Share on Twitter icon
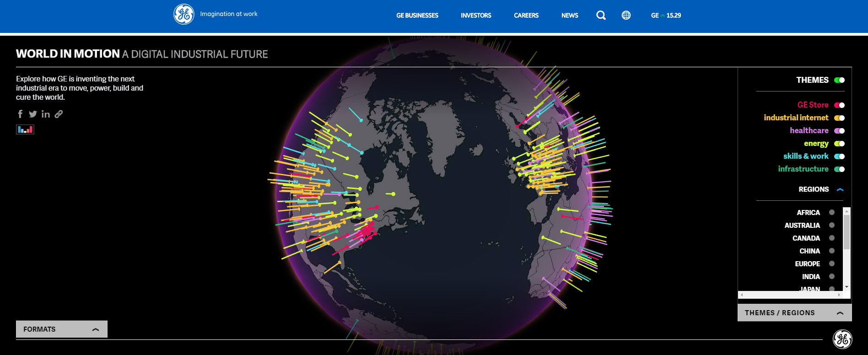The width and height of the screenshot is (868, 355). pos(33,114)
